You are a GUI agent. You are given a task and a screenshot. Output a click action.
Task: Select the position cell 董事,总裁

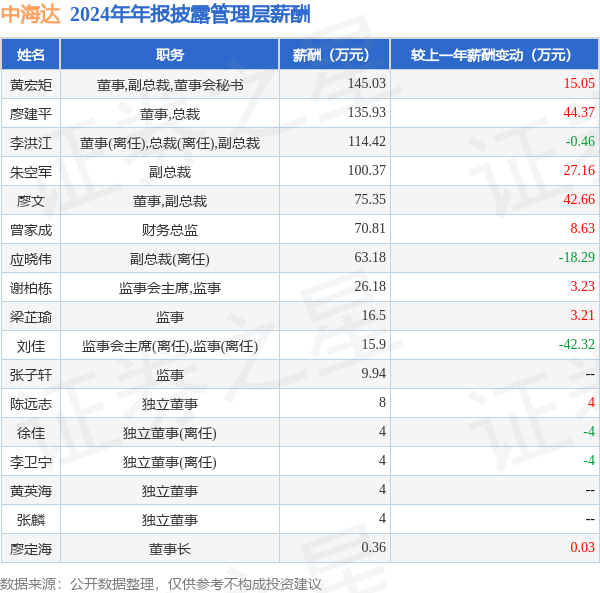pyautogui.click(x=170, y=114)
